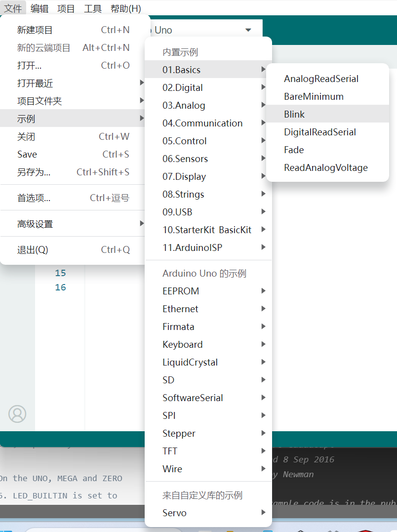Expand the 高级设置 submenu
Image resolution: width=397 pixels, height=532 pixels.
[72, 224]
